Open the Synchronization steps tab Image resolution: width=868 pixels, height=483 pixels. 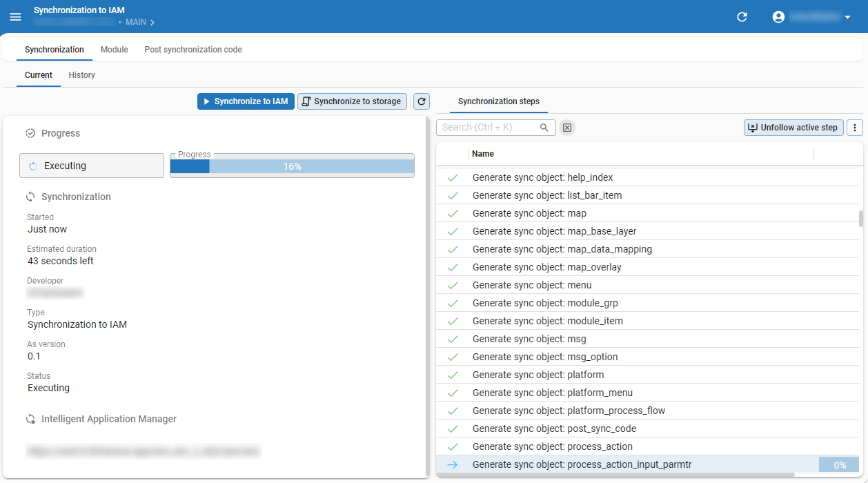pos(499,101)
